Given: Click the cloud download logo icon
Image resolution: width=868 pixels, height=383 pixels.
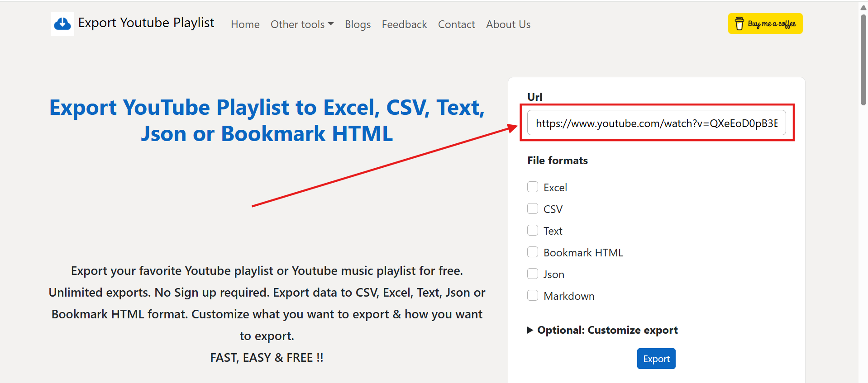Looking at the screenshot, I should pos(62,24).
